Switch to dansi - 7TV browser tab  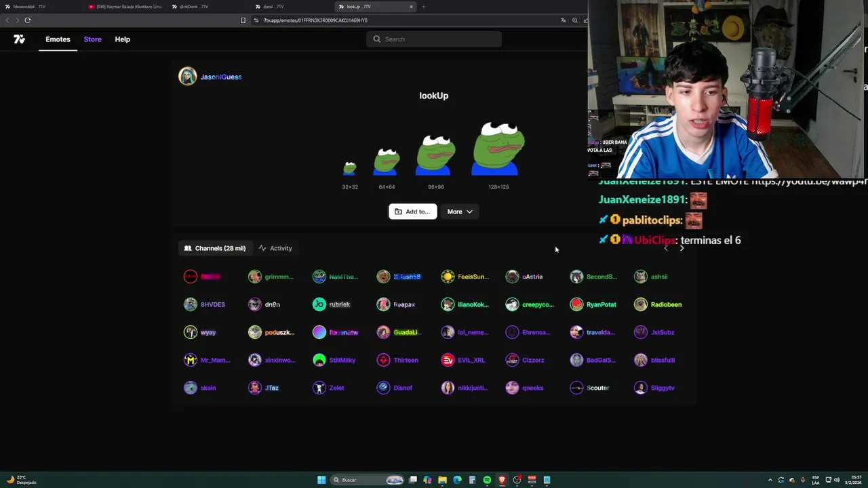point(292,7)
